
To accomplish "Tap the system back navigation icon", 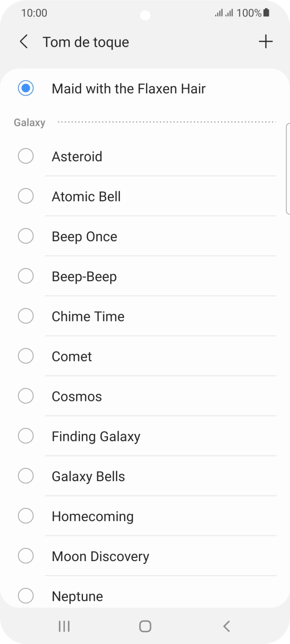I will [x=226, y=626].
